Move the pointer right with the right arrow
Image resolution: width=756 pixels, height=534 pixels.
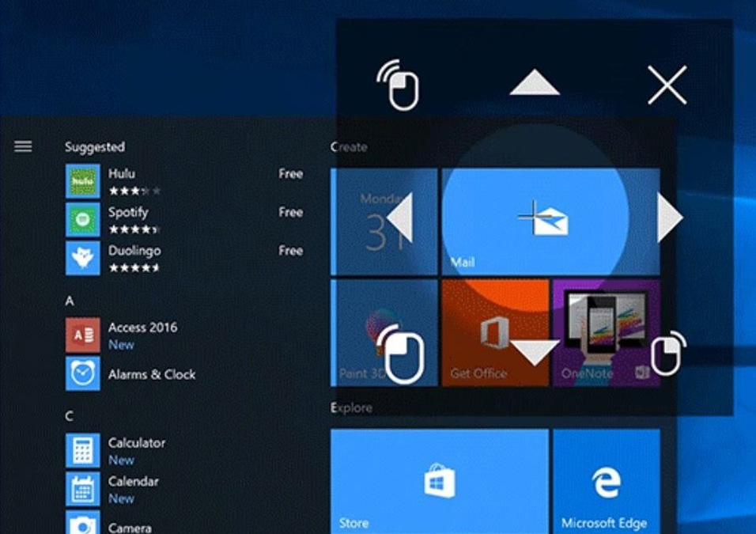pyautogui.click(x=670, y=217)
